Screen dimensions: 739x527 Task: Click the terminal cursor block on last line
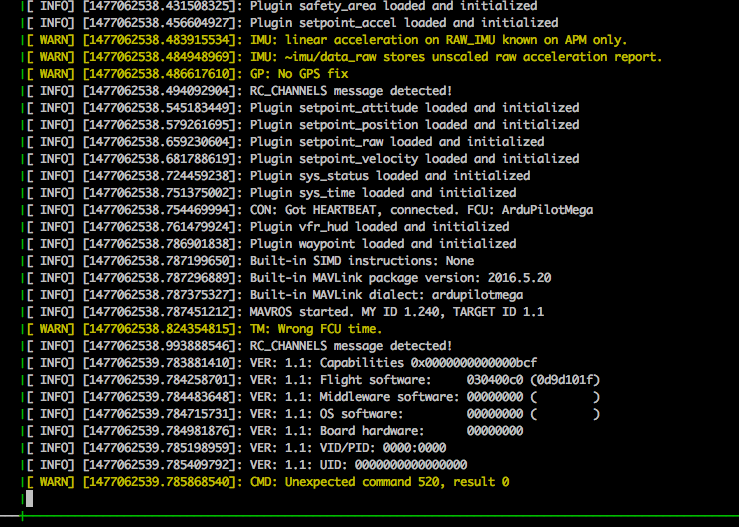click(29, 498)
